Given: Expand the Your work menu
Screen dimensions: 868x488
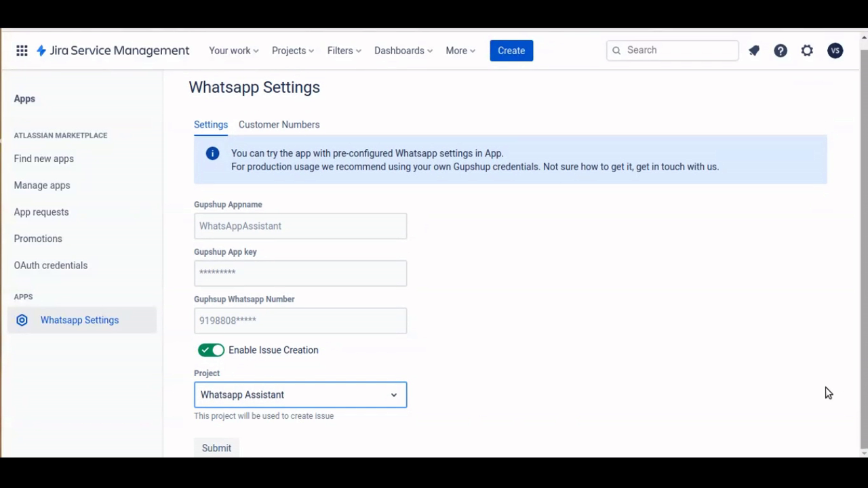Looking at the screenshot, I should [234, 51].
